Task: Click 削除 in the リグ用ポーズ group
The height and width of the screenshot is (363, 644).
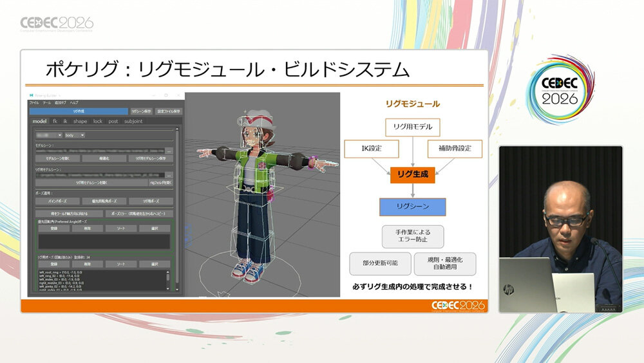Action: 88,264
